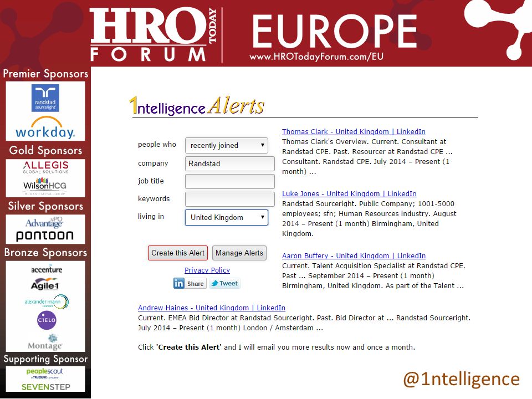The width and height of the screenshot is (532, 399).
Task: Click the Allegis Global Solutions logo
Action: click(45, 167)
